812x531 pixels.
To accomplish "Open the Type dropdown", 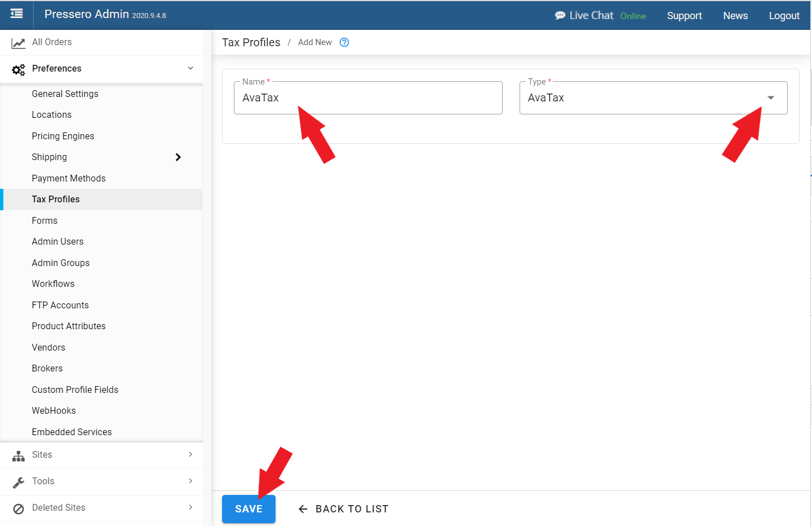I will point(653,98).
